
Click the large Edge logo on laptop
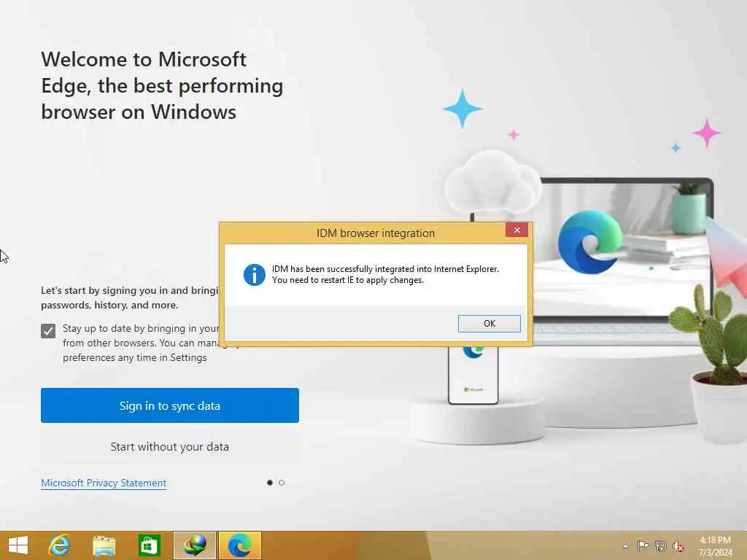click(589, 242)
